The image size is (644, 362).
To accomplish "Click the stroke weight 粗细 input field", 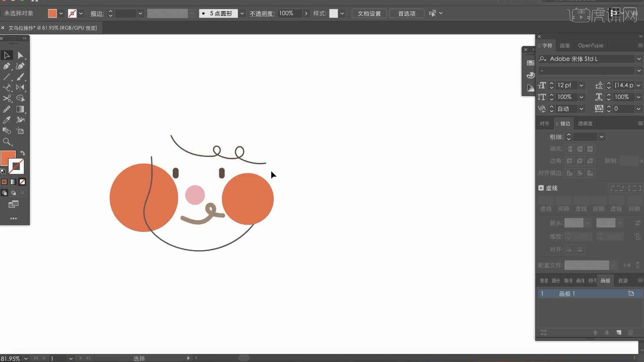I will click(585, 137).
